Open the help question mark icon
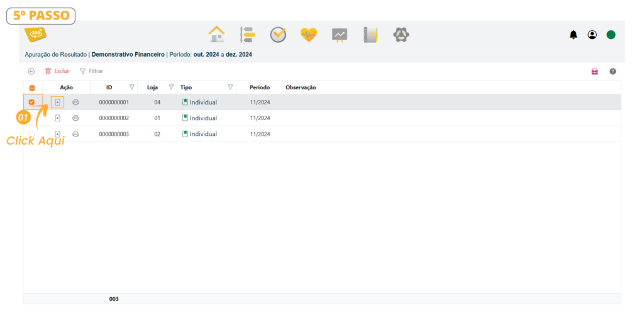The height and width of the screenshot is (329, 644). [613, 72]
